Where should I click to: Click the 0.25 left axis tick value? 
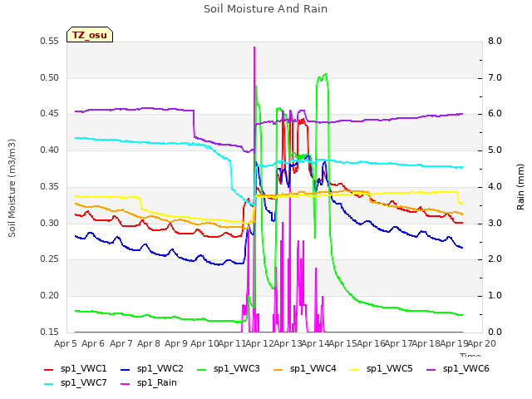[x=49, y=259]
